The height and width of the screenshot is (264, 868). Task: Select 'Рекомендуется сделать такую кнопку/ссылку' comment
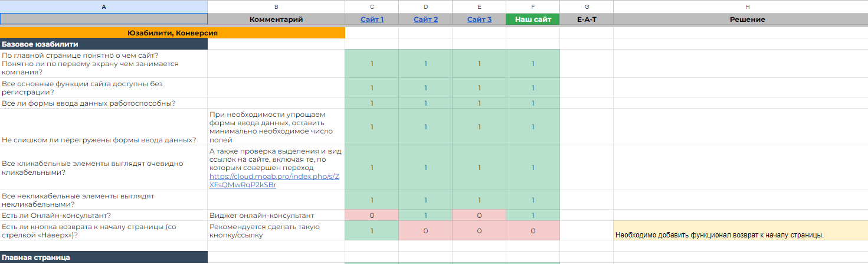point(276,231)
